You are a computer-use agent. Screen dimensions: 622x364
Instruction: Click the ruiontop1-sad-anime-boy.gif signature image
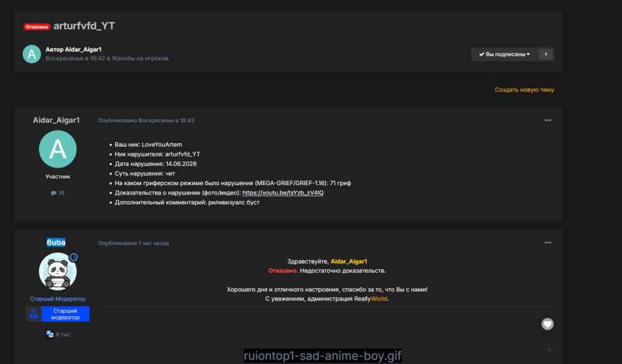[322, 356]
